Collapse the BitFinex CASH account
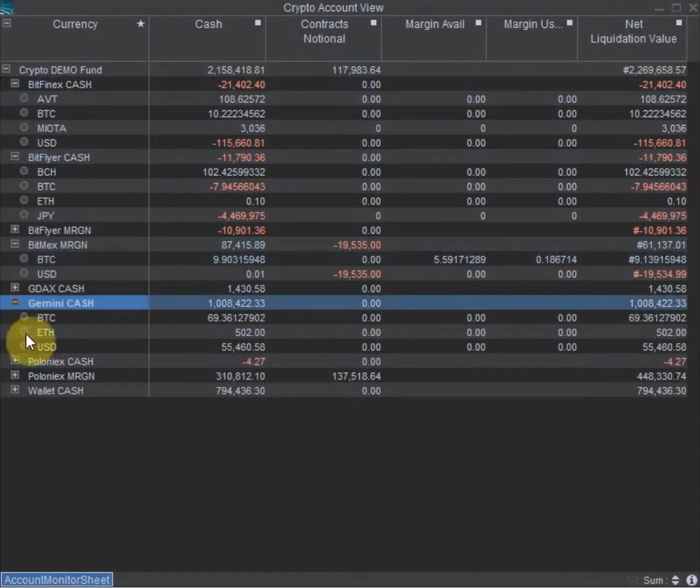Image resolution: width=700 pixels, height=588 pixels. point(15,84)
